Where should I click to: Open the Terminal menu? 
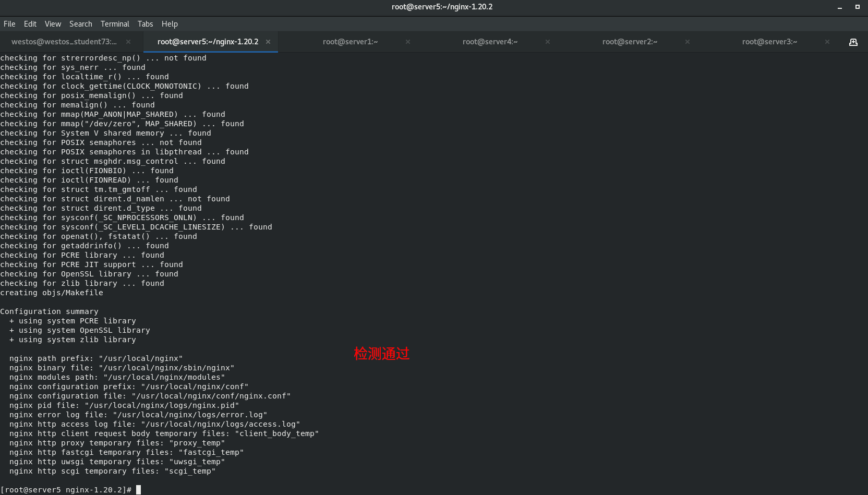(x=115, y=24)
